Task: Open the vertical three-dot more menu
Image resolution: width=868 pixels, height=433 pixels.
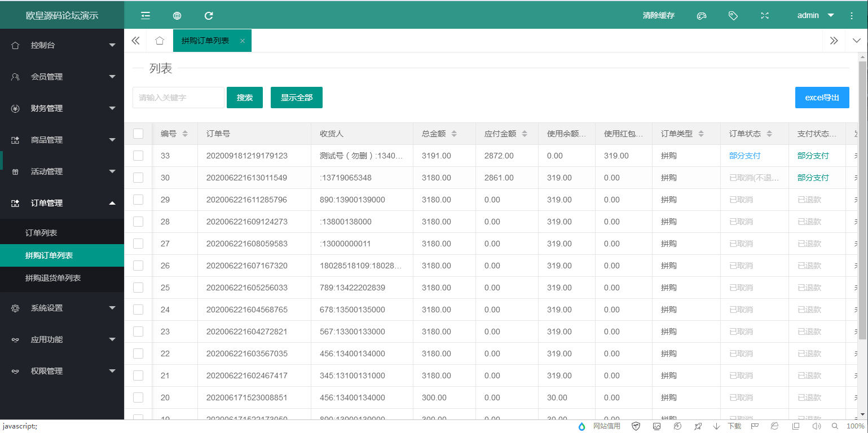Action: [852, 16]
